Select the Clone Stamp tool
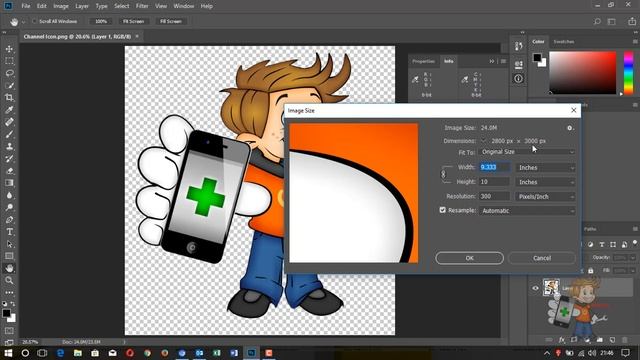640x360 pixels. coord(9,147)
